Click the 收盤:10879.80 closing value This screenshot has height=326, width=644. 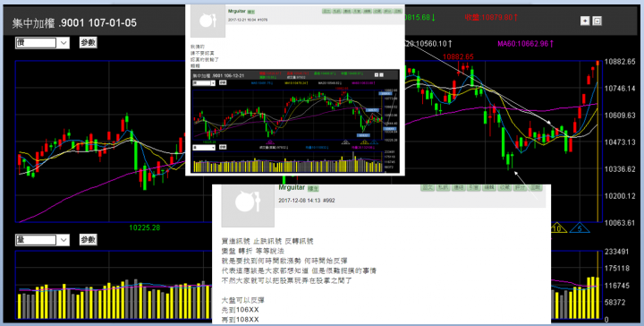point(491,17)
